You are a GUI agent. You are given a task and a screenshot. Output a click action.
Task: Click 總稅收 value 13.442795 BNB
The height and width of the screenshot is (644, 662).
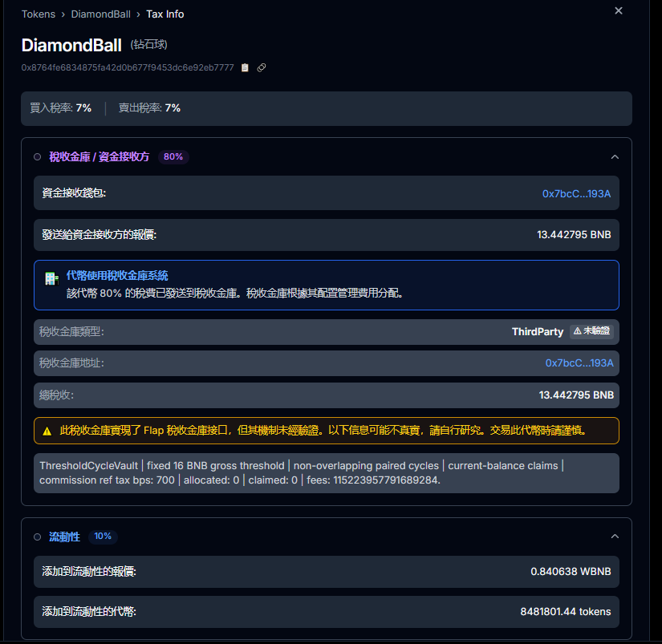(576, 395)
